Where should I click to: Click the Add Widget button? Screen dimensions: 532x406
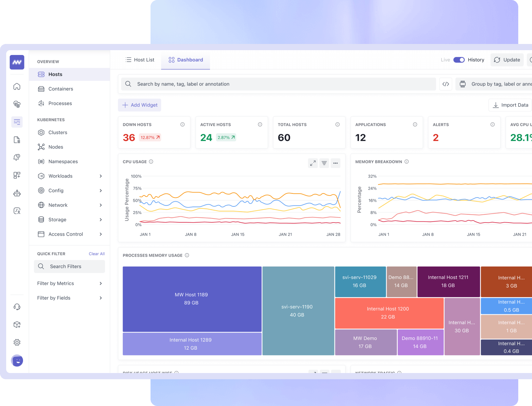pos(140,105)
